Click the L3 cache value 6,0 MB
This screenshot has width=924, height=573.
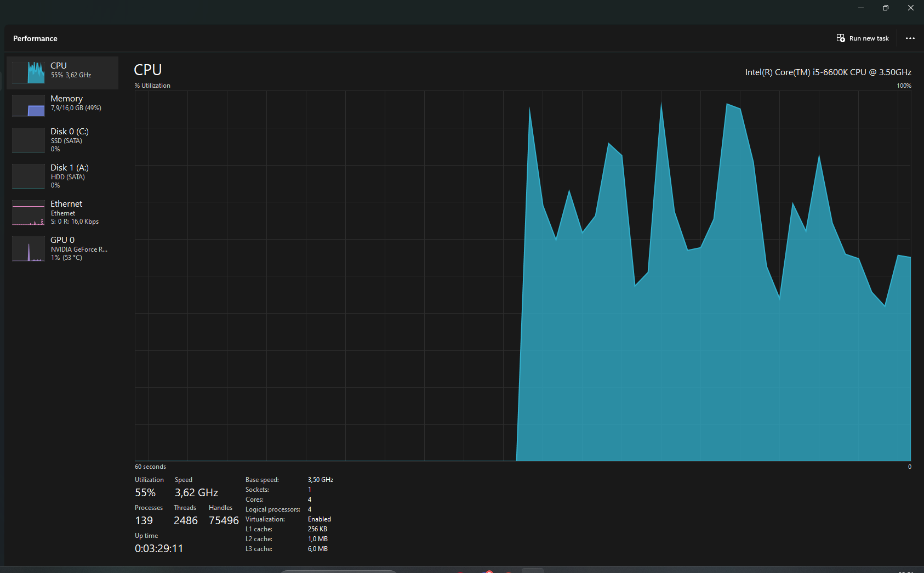[x=318, y=549]
